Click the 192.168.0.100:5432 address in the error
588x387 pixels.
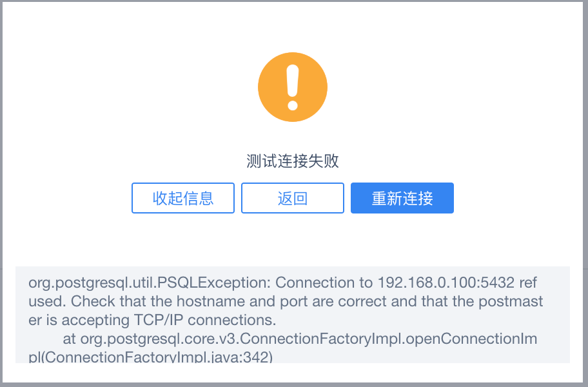(446, 283)
